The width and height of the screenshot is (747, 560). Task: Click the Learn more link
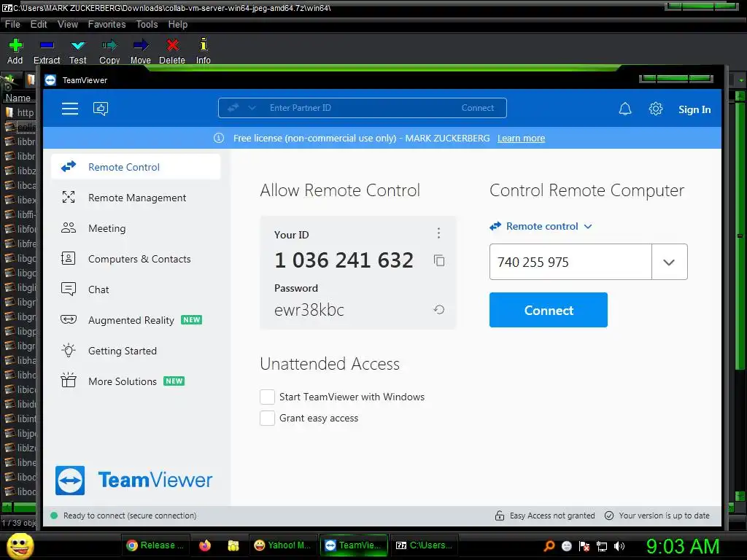(x=521, y=138)
